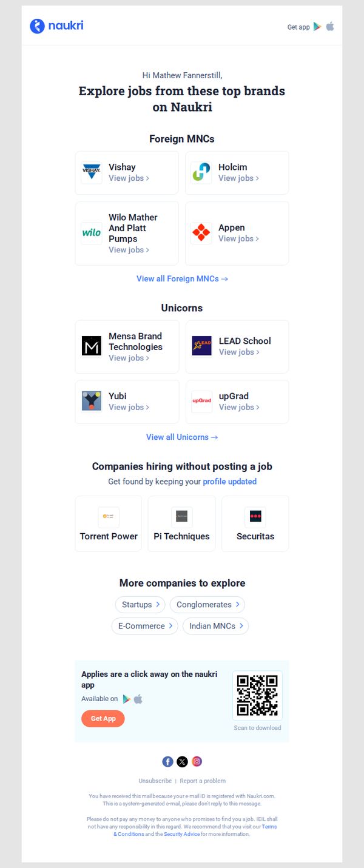Click the Holcim company logo
The width and height of the screenshot is (364, 868).
coord(201,173)
